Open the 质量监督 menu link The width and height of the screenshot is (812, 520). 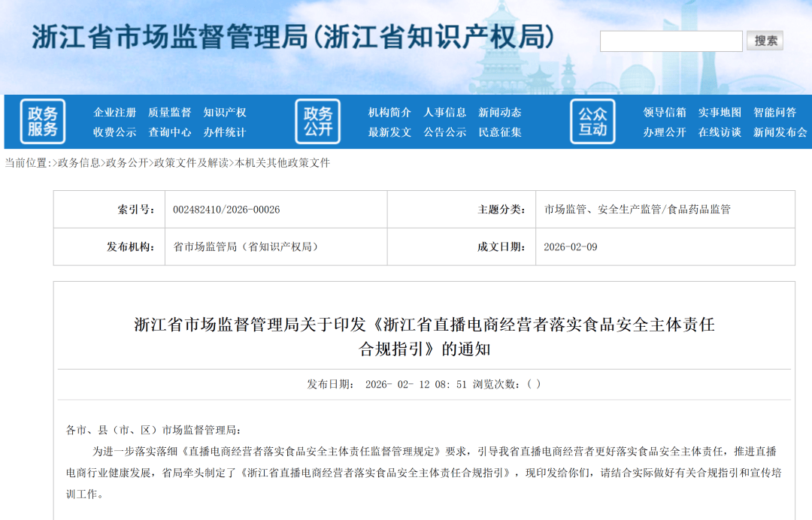coord(169,113)
